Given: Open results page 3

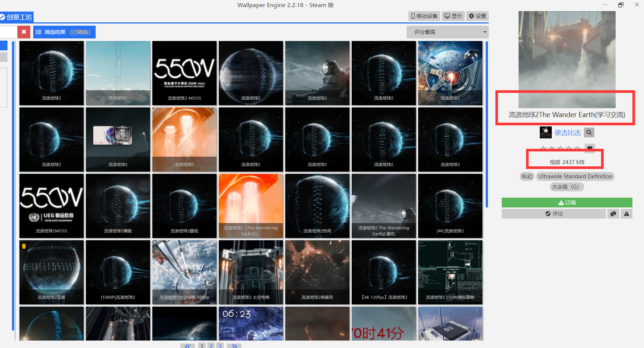Looking at the screenshot, I should tap(220, 346).
